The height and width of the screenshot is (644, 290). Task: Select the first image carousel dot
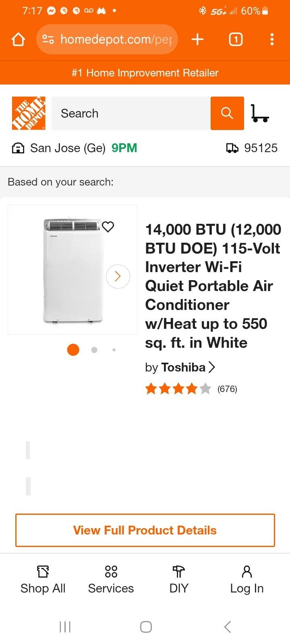(73, 350)
